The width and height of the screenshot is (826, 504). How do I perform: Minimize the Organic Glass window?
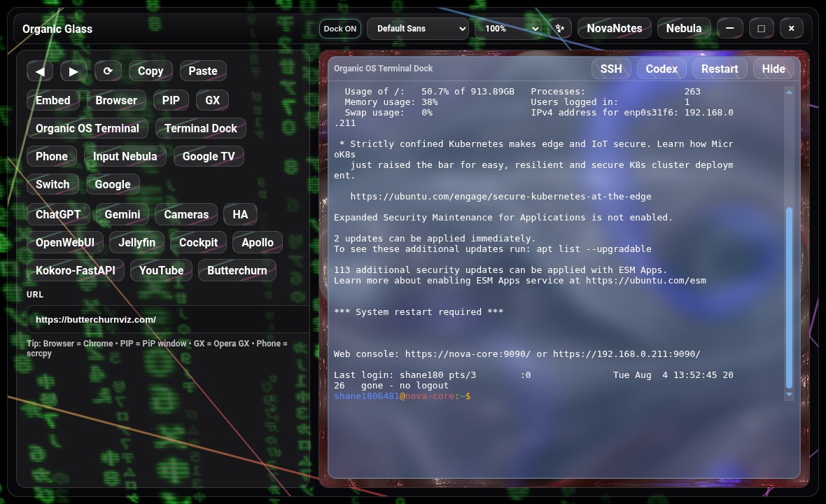(729, 29)
